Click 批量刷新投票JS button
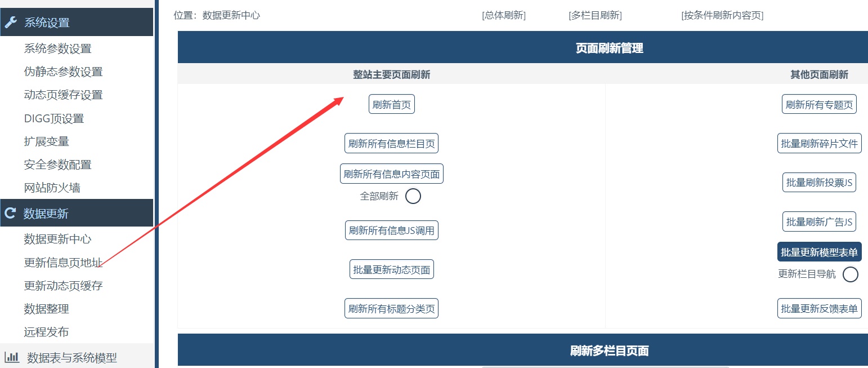 (820, 182)
